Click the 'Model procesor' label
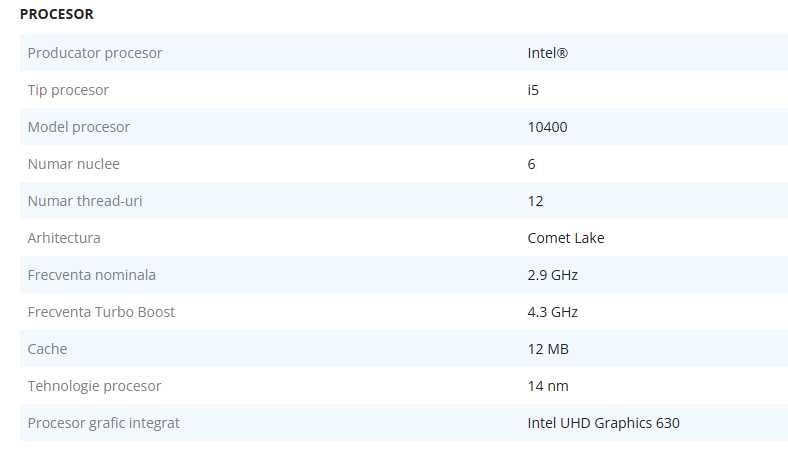The image size is (788, 469). 79,127
